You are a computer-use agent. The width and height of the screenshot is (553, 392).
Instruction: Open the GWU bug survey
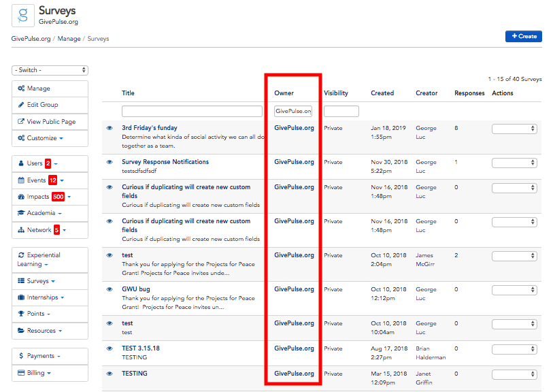pos(136,289)
